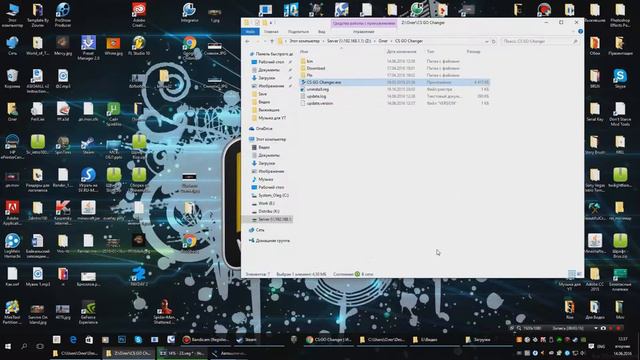Screen dimensions: 640x360
Task: Open Task View on the taskbar
Action: (x=40, y=347)
